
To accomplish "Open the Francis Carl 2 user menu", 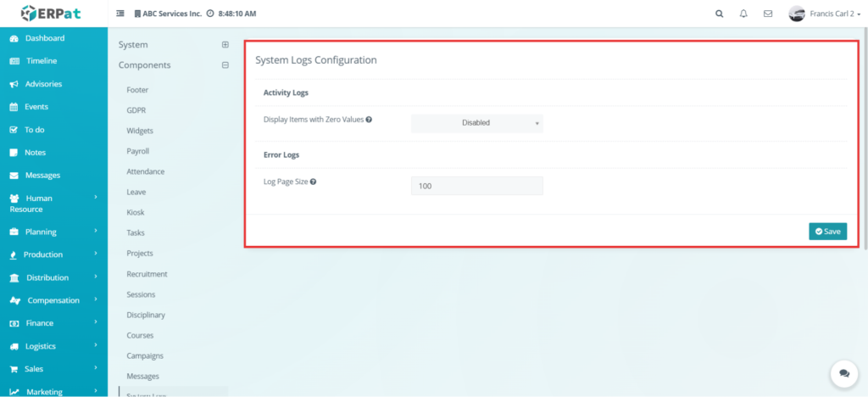I will [824, 14].
